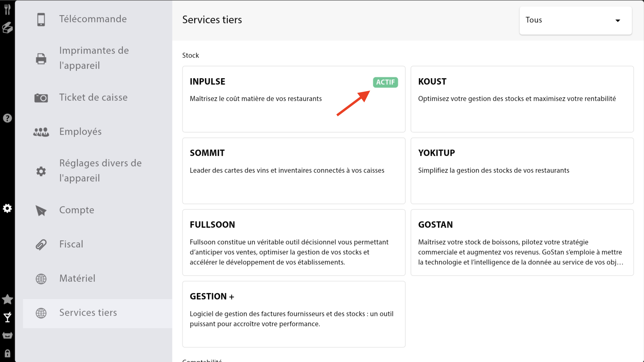
Task: Click the takeaway box icon
Action: (x=7, y=28)
